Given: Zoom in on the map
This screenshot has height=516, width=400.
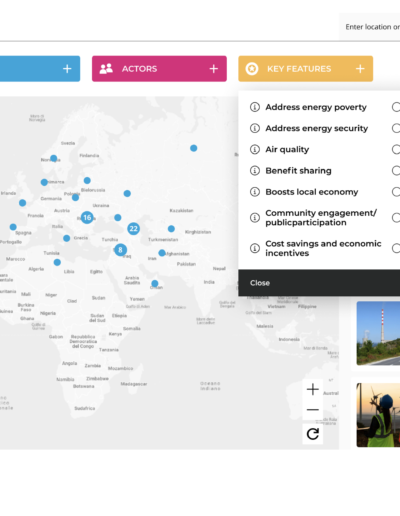Looking at the screenshot, I should tap(313, 389).
